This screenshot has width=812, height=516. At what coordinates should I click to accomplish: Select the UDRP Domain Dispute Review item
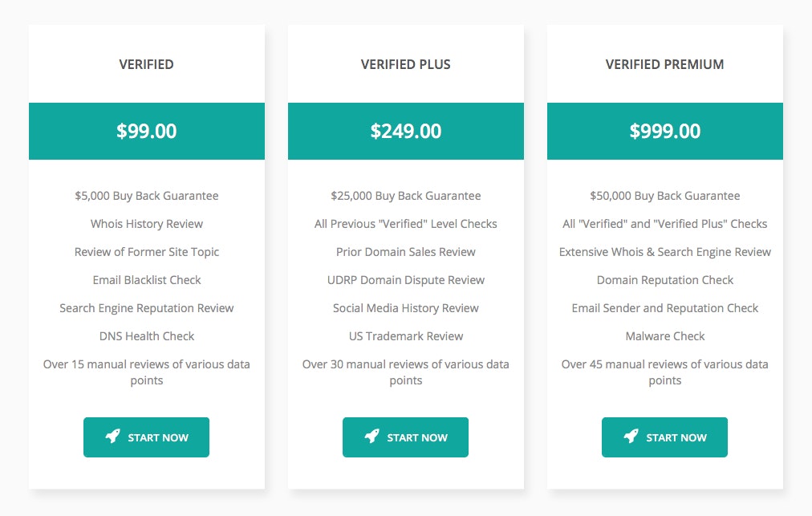405,279
